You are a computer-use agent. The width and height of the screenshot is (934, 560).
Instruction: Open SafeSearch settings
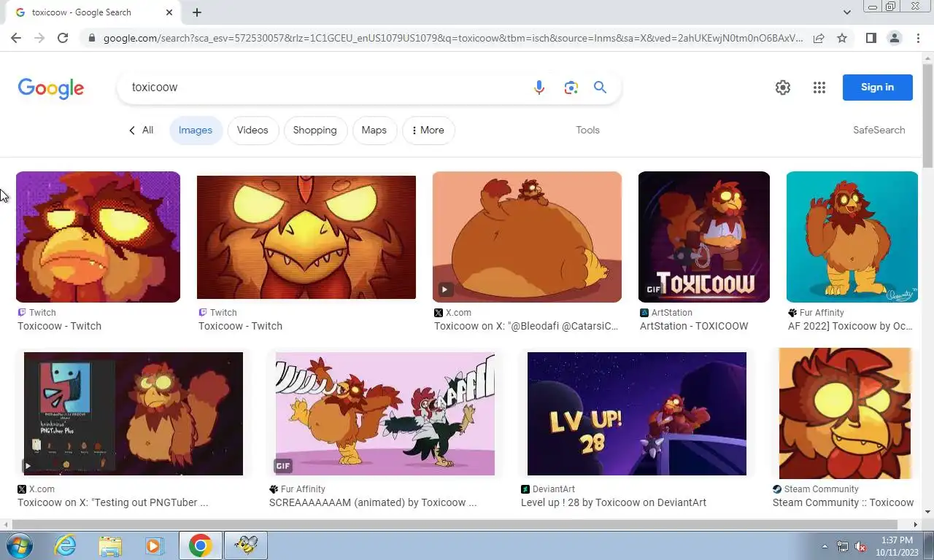[879, 131]
